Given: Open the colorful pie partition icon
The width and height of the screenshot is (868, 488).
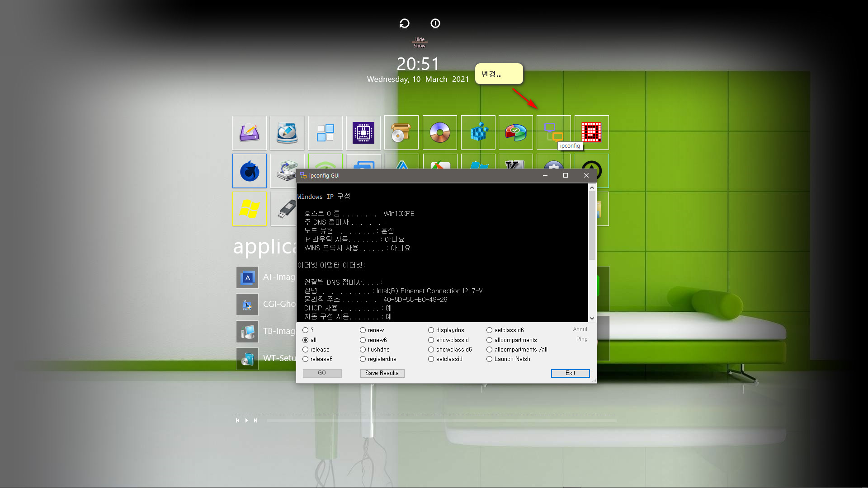Looking at the screenshot, I should [x=516, y=133].
